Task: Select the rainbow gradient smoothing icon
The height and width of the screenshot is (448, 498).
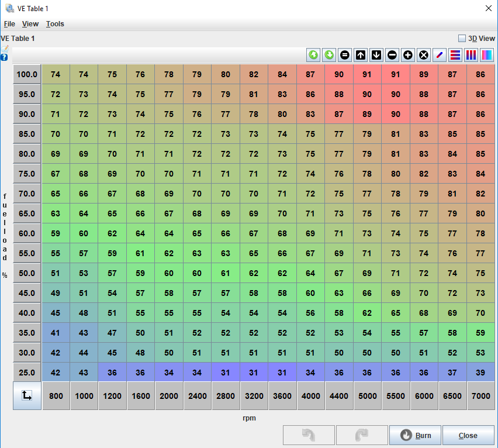Action: point(486,54)
